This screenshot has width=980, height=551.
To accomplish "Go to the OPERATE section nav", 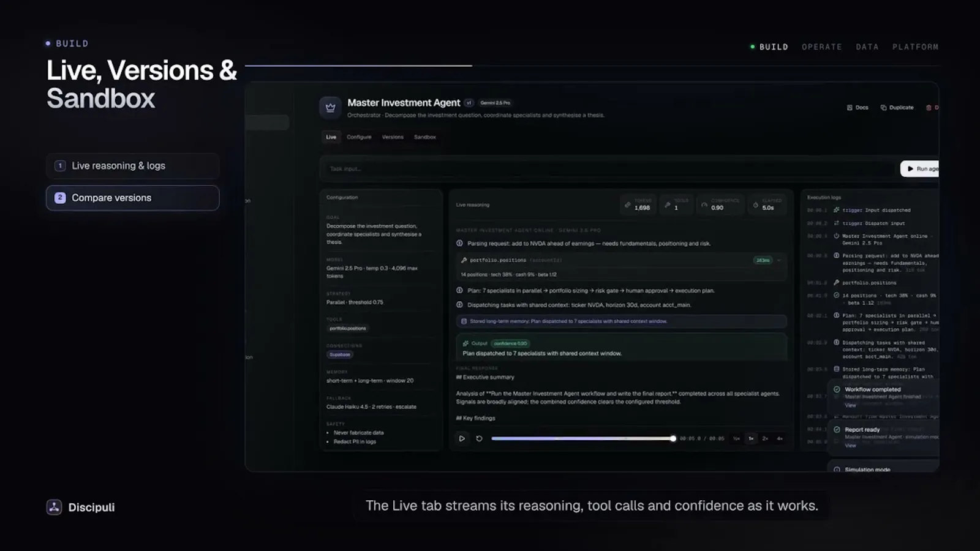I will point(822,47).
